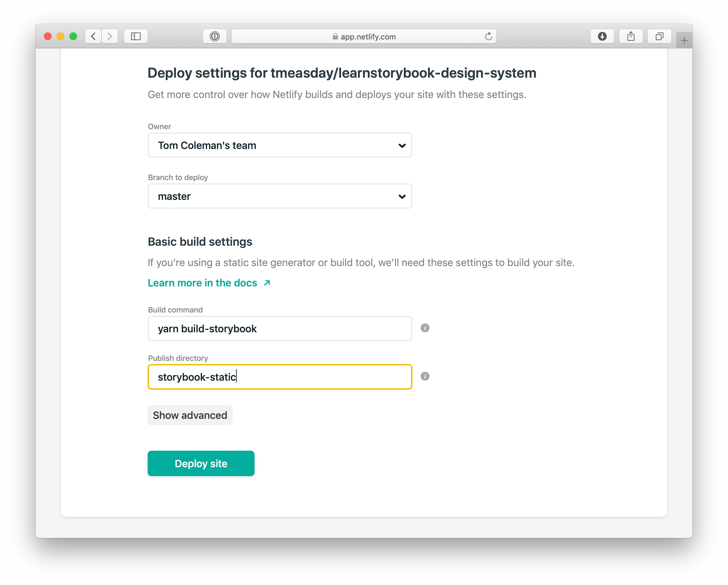This screenshot has width=728, height=585.
Task: Open the Share sheet icon
Action: point(631,36)
